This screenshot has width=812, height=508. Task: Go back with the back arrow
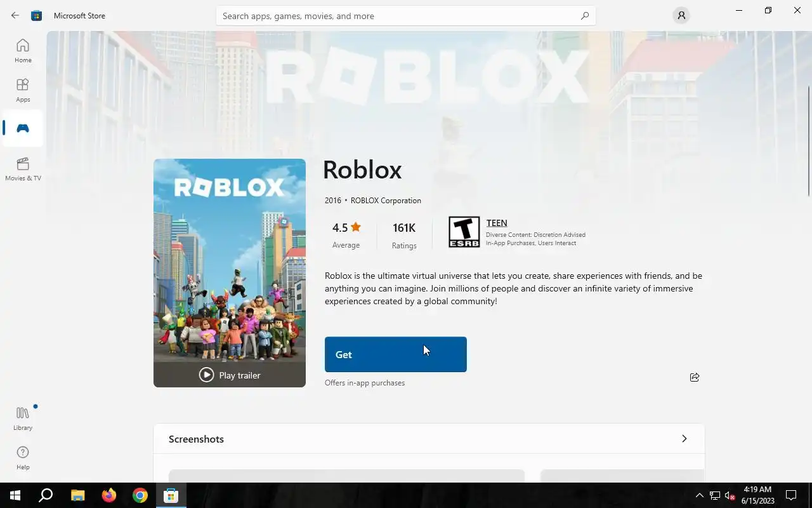[x=15, y=15]
